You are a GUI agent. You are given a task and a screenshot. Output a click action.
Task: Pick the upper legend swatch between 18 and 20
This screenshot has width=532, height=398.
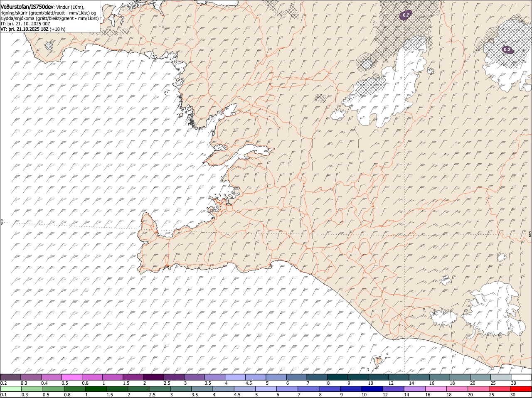click(460, 377)
